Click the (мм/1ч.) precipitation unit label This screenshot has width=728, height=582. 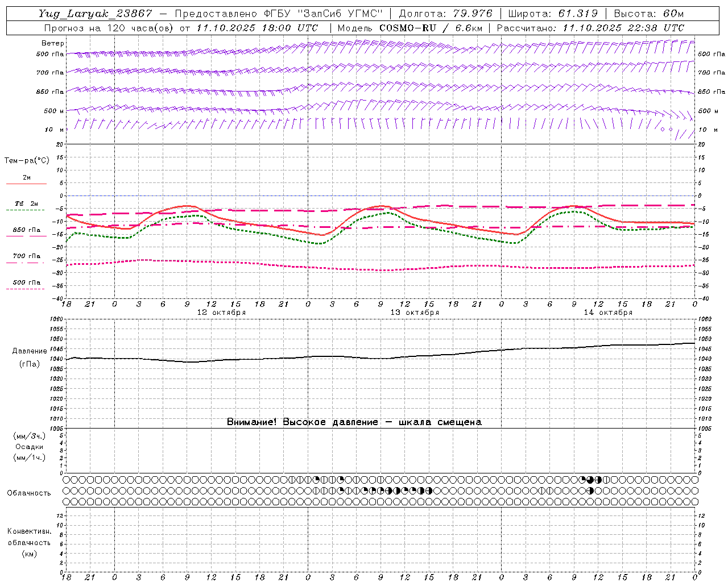pos(29,458)
